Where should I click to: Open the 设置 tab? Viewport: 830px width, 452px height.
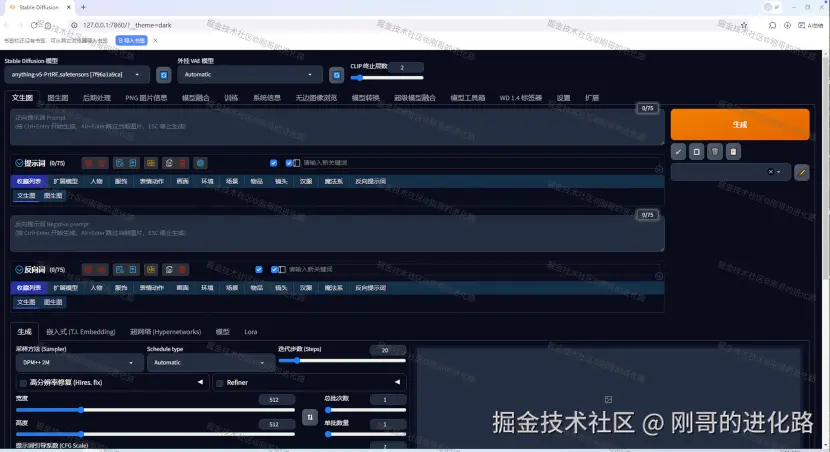[563, 98]
